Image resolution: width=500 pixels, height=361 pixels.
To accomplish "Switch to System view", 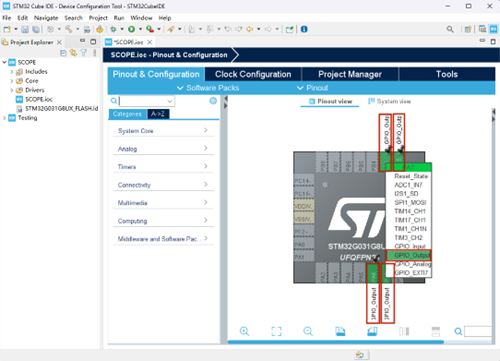I will (x=390, y=101).
